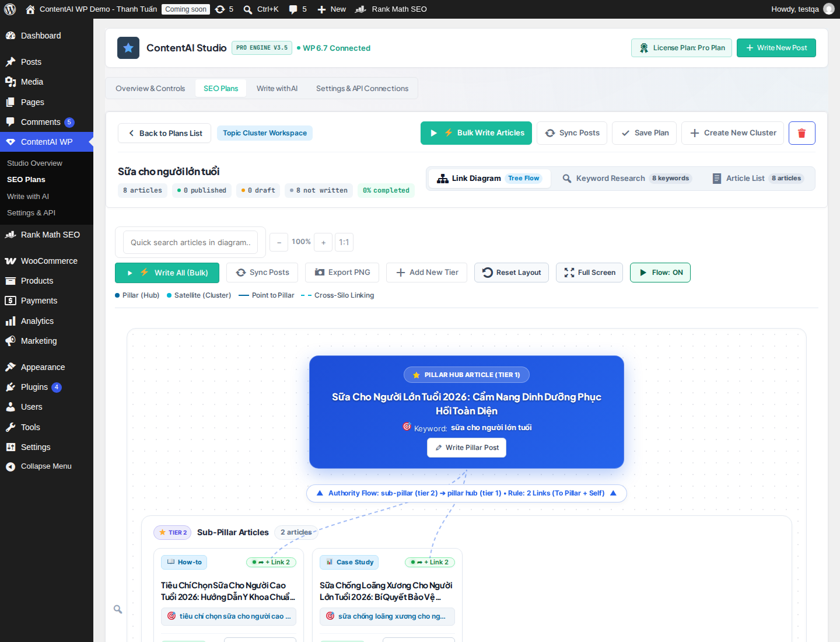This screenshot has height=642, width=840.
Task: Expand the Authority Flow rule banner
Action: pyautogui.click(x=467, y=493)
